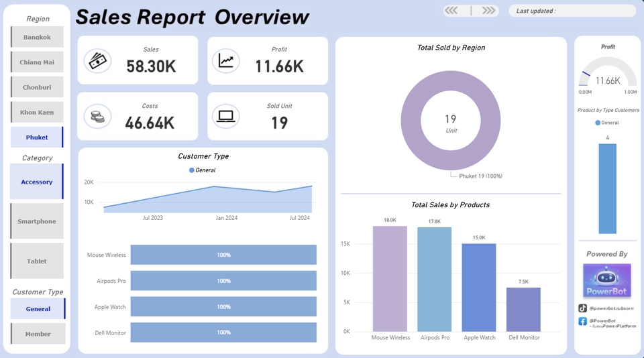The height and width of the screenshot is (358, 644).
Task: Click the 7.5K label above Dell Monitor
Action: point(523,282)
